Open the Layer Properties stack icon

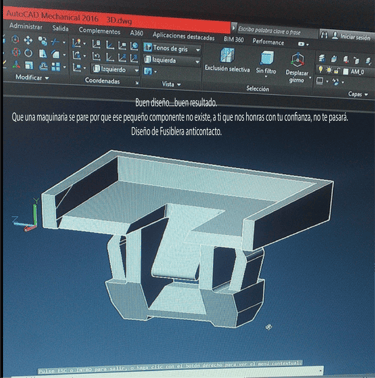click(322, 58)
